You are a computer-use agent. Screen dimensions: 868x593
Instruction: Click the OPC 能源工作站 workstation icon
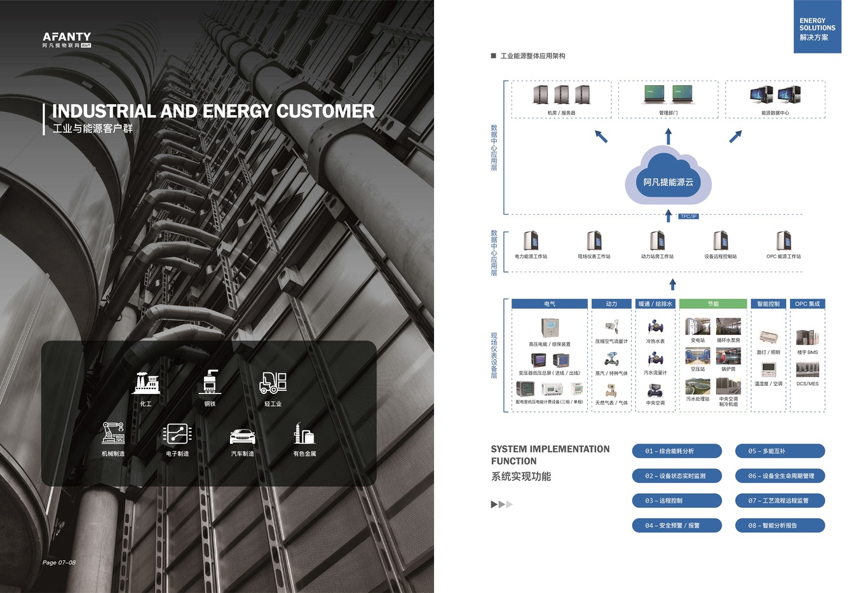783,241
